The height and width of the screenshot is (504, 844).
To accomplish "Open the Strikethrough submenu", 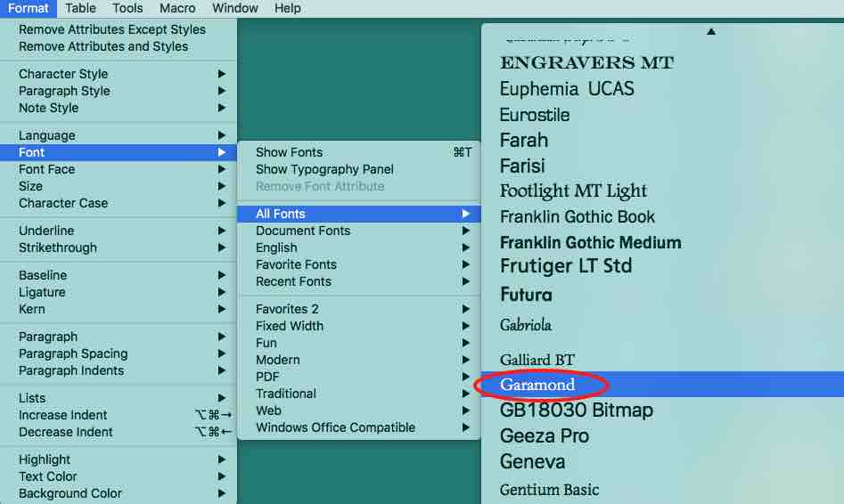I will tap(58, 248).
